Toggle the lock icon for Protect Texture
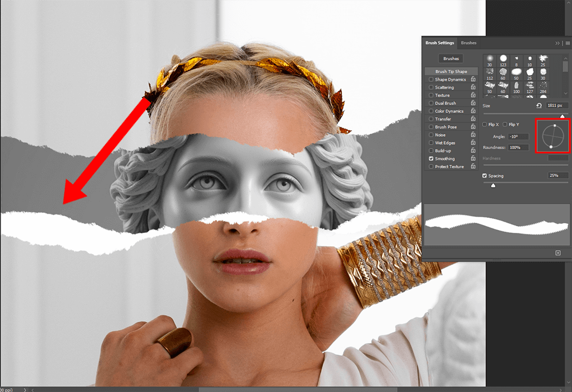Screen dimensions: 572x392 coord(473,166)
